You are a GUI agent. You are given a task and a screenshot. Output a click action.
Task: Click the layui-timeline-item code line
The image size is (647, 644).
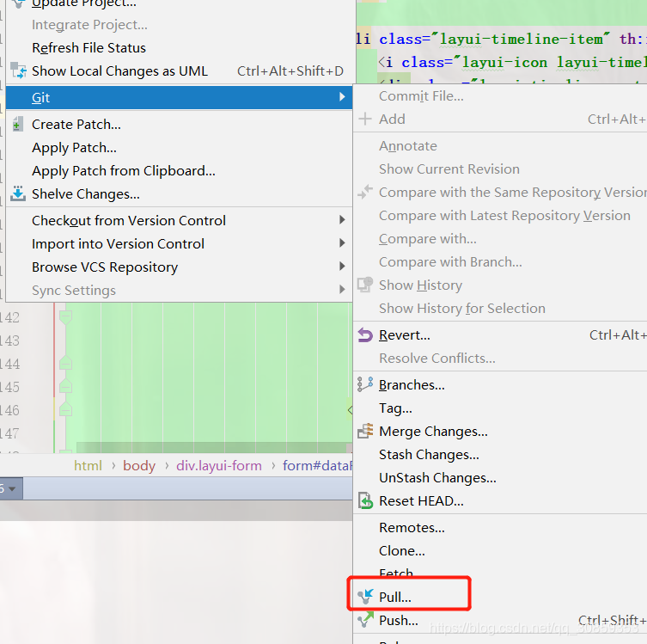(x=501, y=40)
